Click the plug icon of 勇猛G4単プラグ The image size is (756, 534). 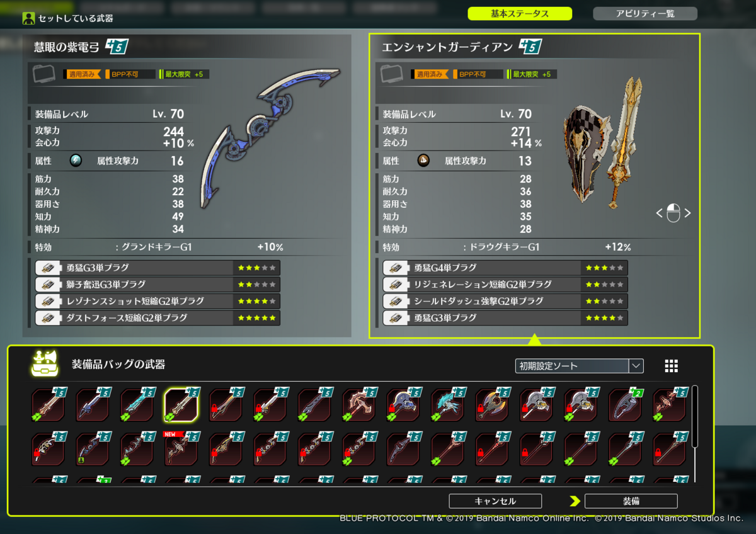[x=394, y=268]
